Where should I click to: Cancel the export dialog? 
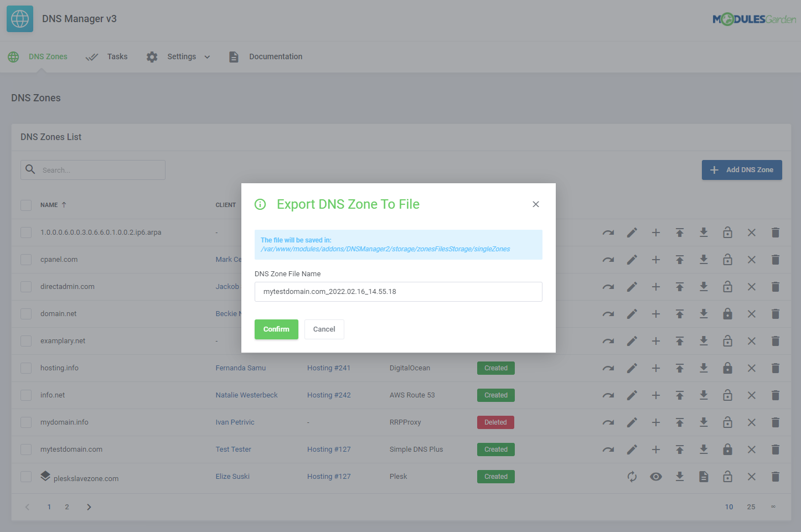[x=324, y=329]
